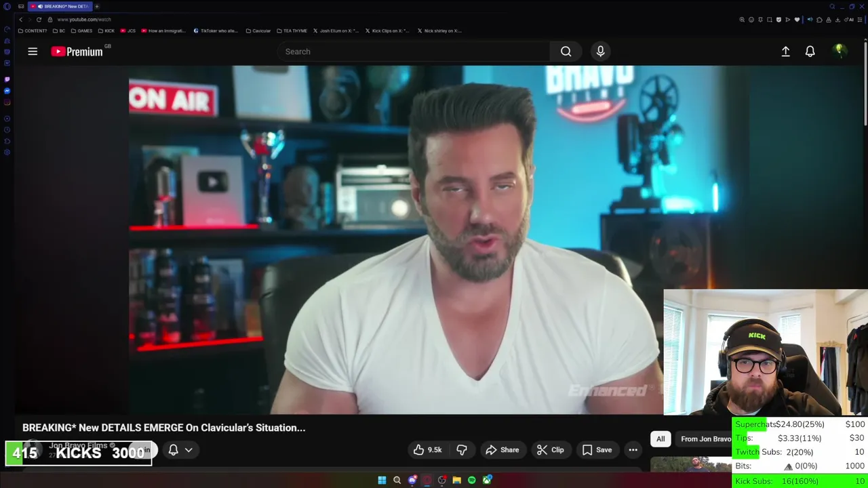Screen dimensions: 868x488
Task: Open the YouTube upload/create icon
Action: [x=785, y=52]
